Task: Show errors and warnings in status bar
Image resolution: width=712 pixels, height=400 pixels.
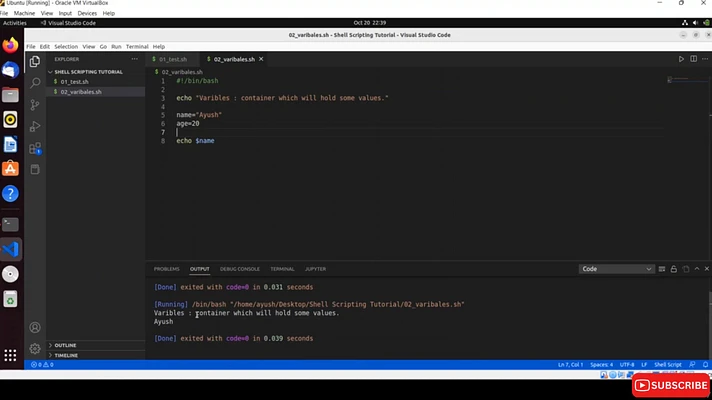Action: [x=42, y=365]
